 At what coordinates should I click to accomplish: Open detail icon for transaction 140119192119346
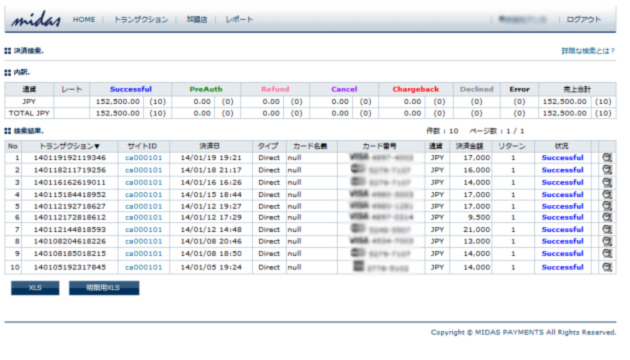click(x=607, y=158)
